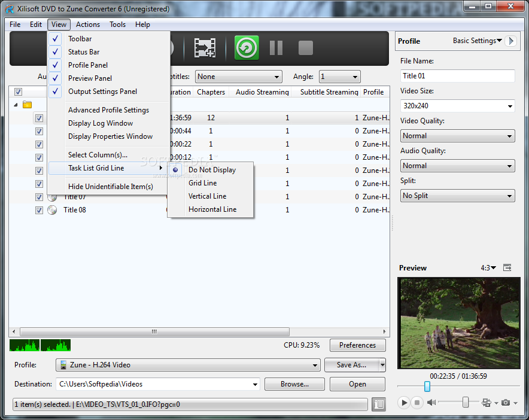Open the Tools menu
The image size is (529, 420).
117,25
